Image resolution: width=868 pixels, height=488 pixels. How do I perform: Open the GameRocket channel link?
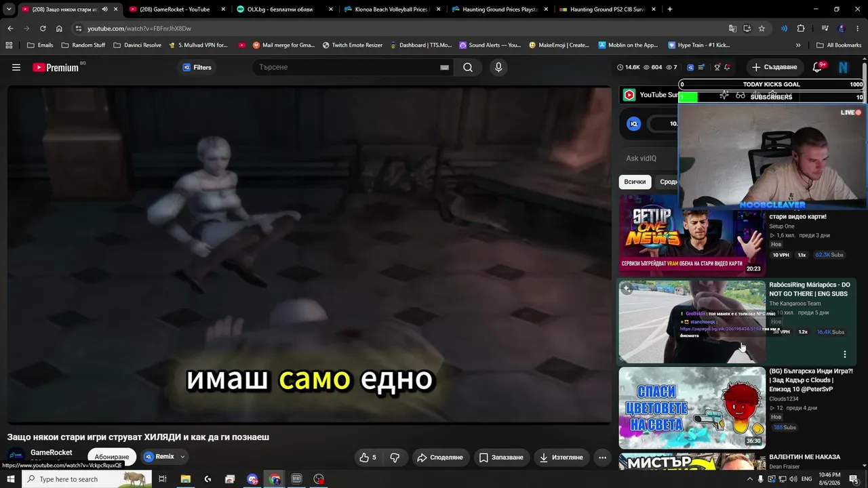pos(52,452)
